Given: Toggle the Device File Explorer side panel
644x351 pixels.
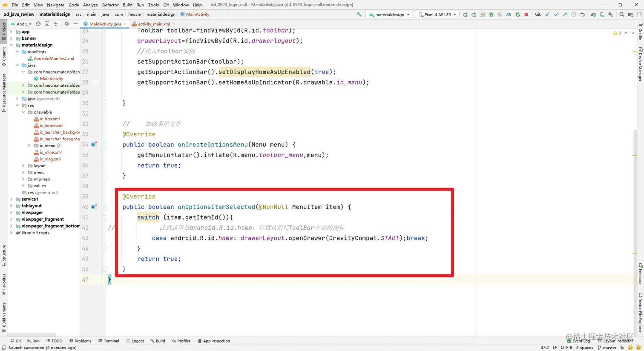Looking at the screenshot, I should point(640,313).
